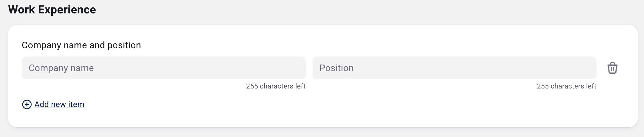644x137 pixels.
Task: Add another work experience item
Action: pyautogui.click(x=59, y=104)
